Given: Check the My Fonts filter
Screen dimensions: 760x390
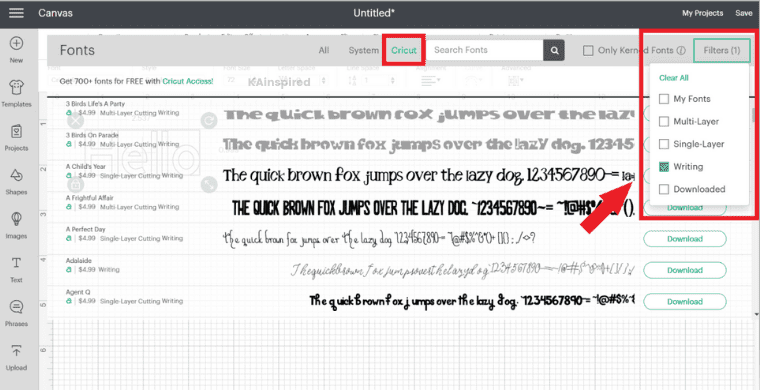Looking at the screenshot, I should coord(664,99).
